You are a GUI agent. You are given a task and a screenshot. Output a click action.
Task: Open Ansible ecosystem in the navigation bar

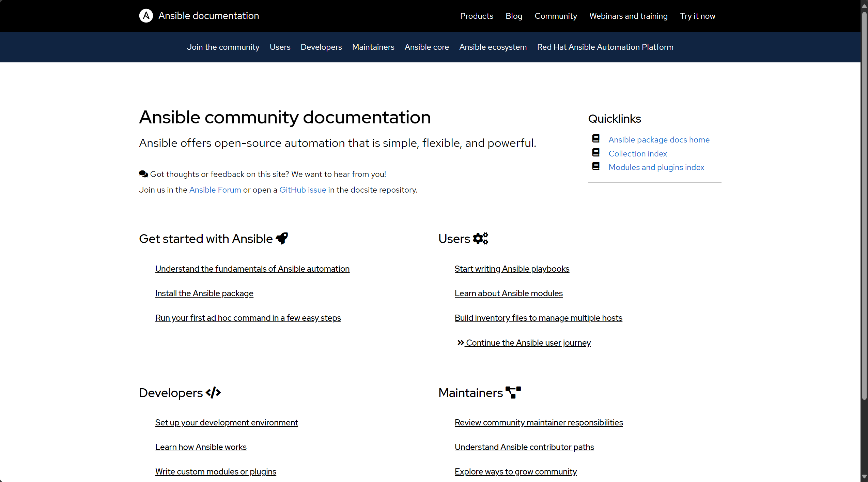(x=493, y=47)
